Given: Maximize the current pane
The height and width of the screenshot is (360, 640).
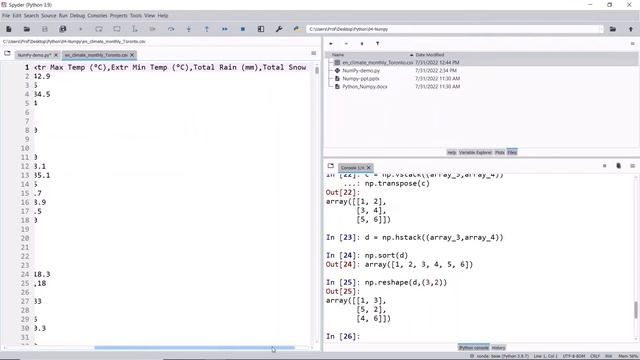Looking at the screenshot, I should [x=261, y=29].
